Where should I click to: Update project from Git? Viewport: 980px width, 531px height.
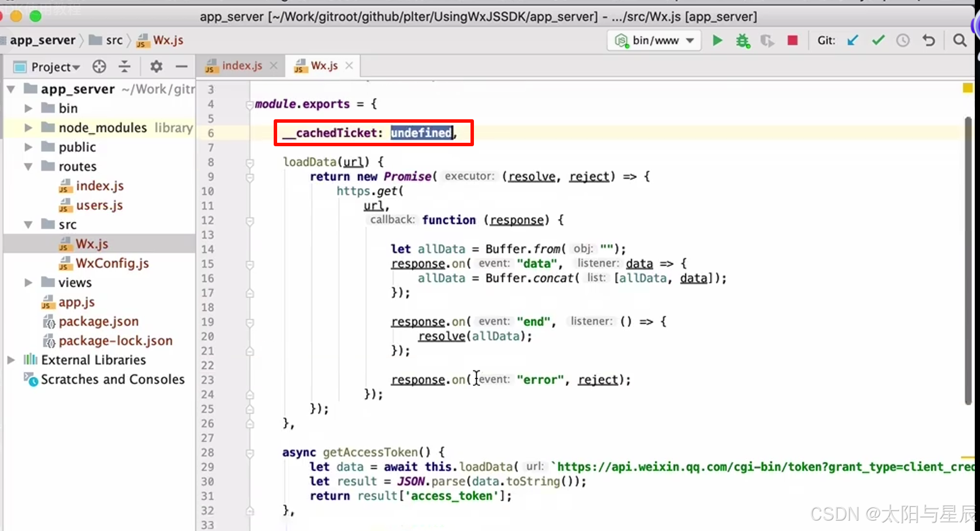click(853, 40)
